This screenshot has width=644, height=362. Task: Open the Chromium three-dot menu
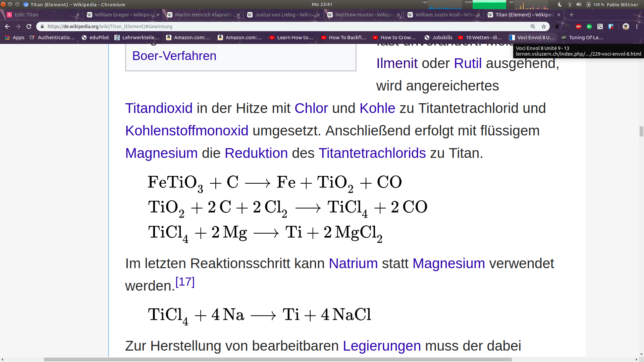(637, 26)
